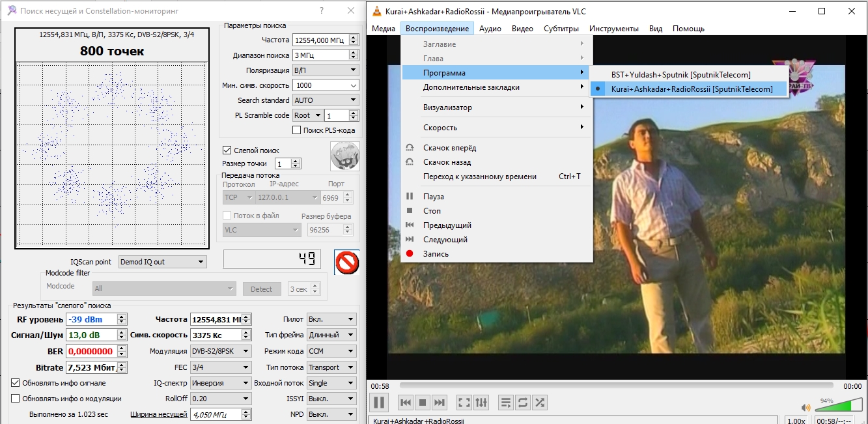This screenshot has width=868, height=424.
Task: Open the Визуализатор submenu
Action: [496, 107]
